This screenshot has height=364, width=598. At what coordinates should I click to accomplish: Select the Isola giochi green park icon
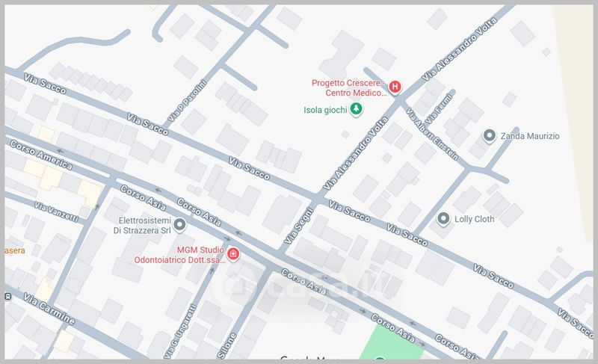coord(357,110)
